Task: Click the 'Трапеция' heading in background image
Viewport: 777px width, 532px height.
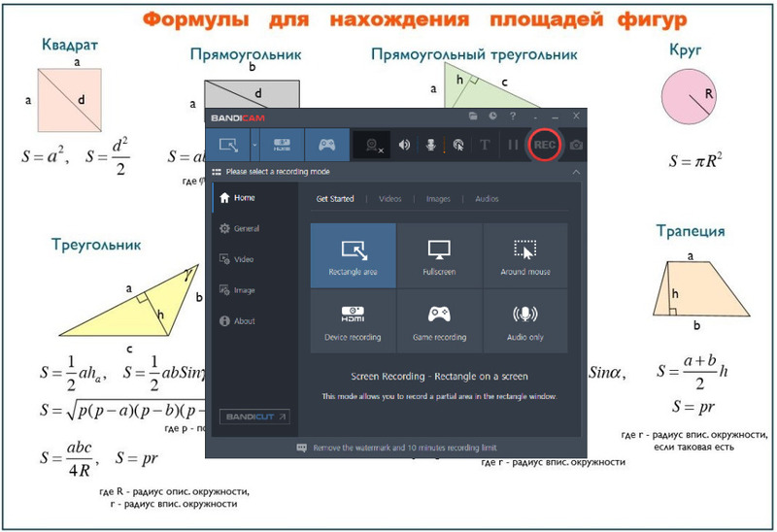Action: pyautogui.click(x=691, y=231)
